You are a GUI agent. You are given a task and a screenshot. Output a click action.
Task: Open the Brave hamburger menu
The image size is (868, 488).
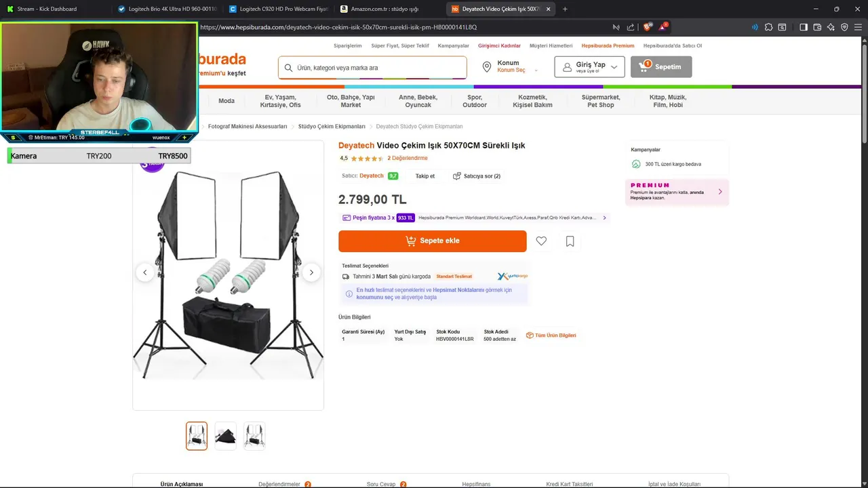coord(859,27)
